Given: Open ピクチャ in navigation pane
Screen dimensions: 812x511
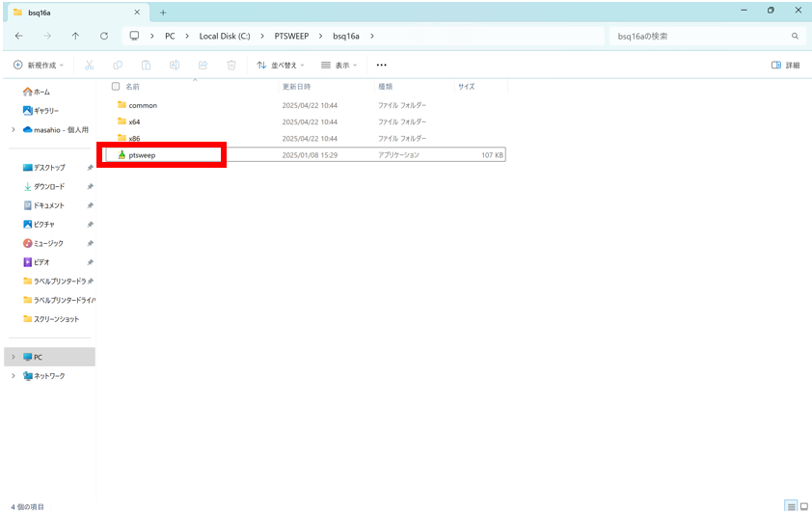Looking at the screenshot, I should (39, 225).
